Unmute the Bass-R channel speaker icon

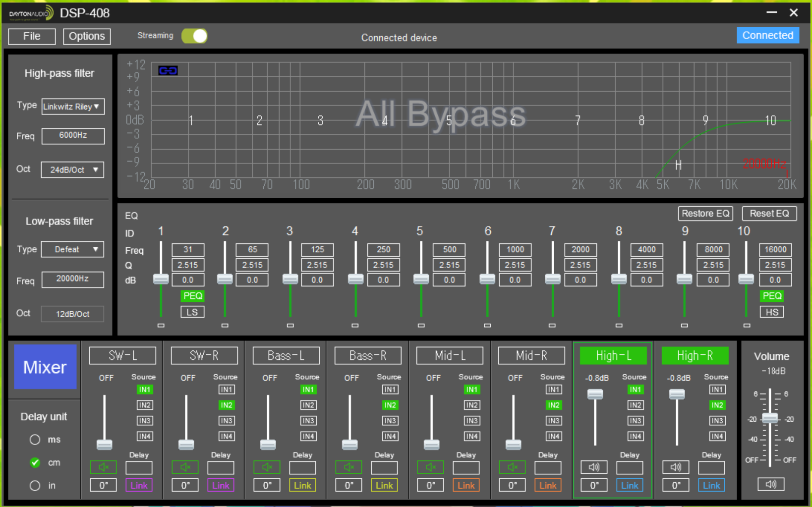tap(348, 467)
